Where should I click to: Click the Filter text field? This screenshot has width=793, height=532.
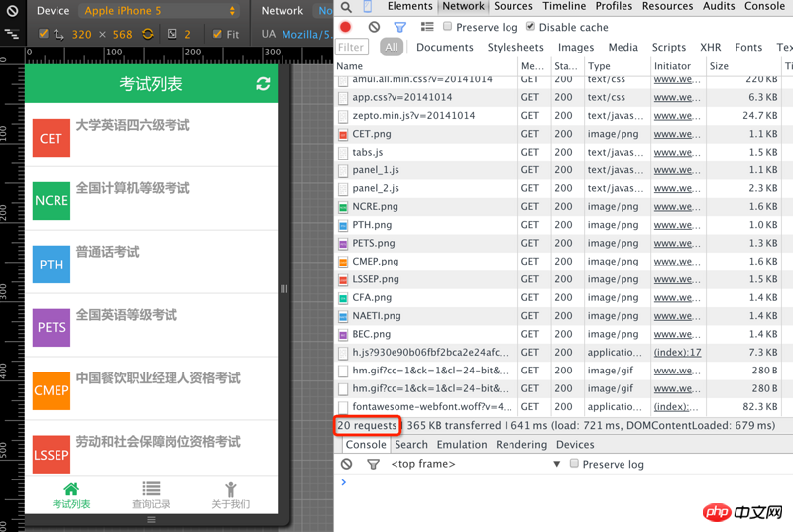pos(352,47)
